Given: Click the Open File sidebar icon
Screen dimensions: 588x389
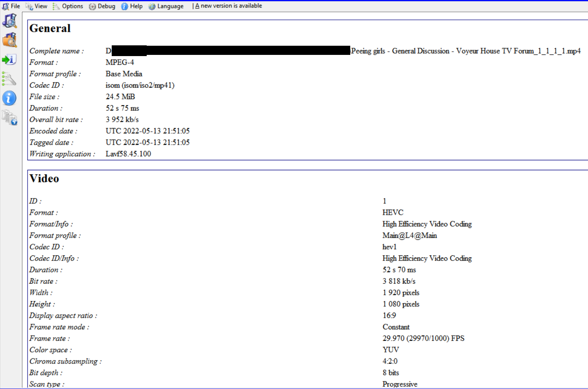Looking at the screenshot, I should pos(10,21).
